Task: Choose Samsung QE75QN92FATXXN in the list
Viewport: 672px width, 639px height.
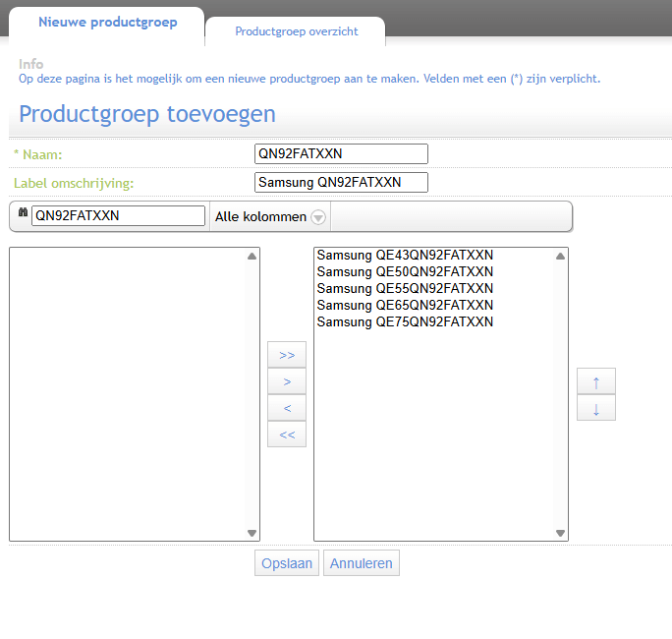Action: [x=405, y=322]
